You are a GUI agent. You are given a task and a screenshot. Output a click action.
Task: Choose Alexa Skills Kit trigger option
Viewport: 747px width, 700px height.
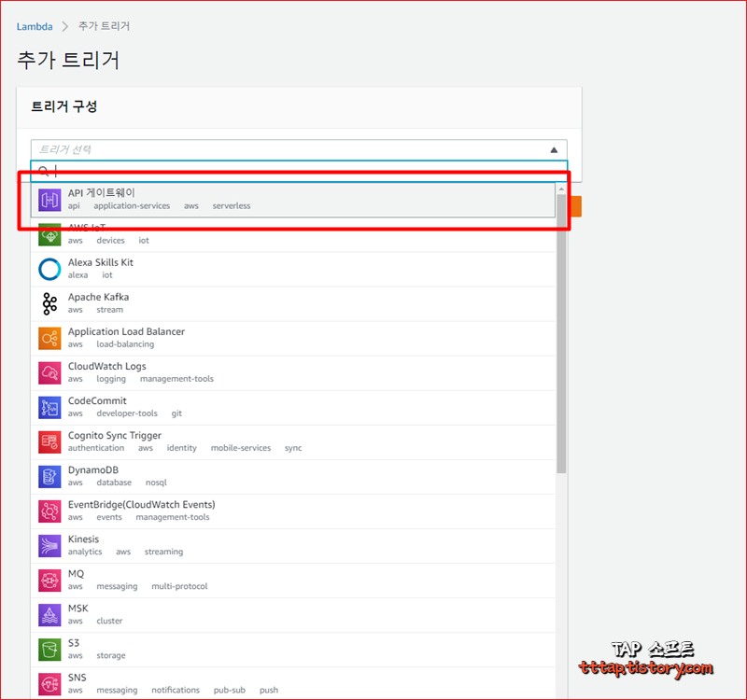293,269
